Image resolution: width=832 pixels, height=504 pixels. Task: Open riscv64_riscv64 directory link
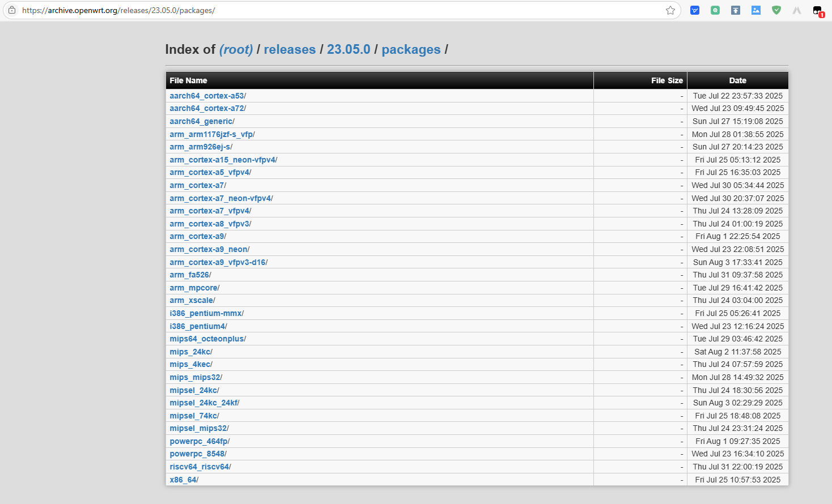pos(199,467)
